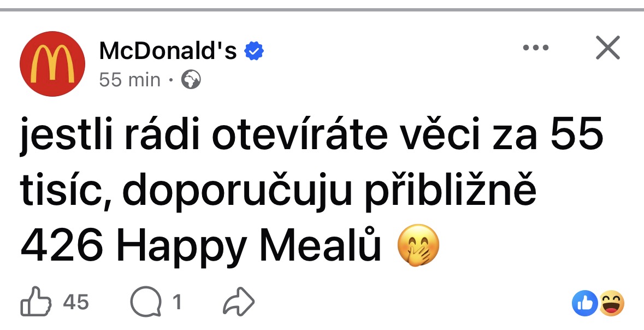Share the post using arrow icon

[x=238, y=302]
